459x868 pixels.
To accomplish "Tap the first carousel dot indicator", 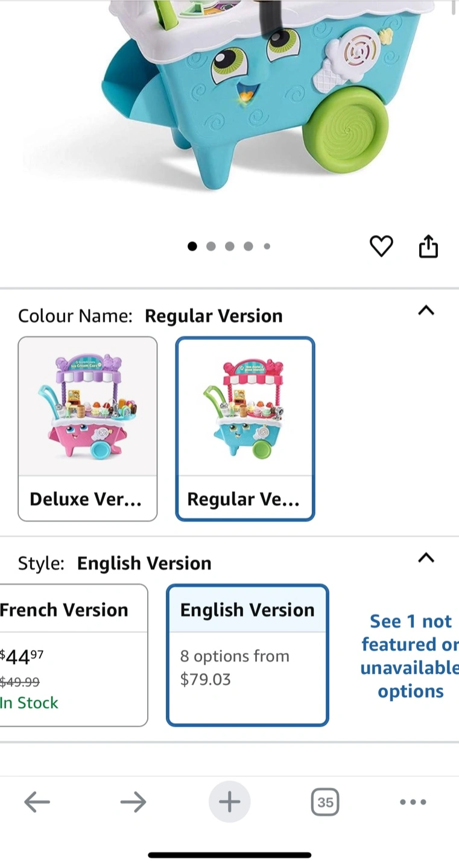I will click(x=192, y=246).
